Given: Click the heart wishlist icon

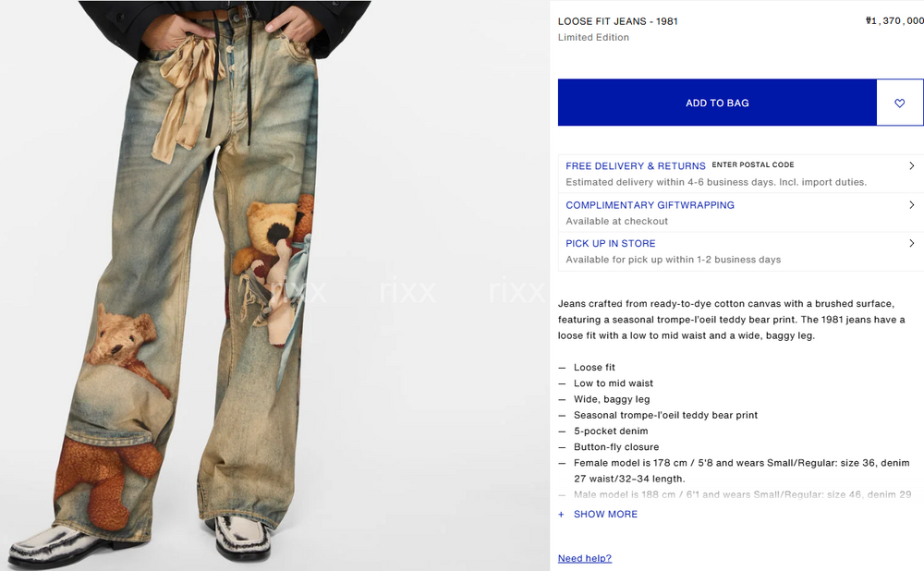Looking at the screenshot, I should pyautogui.click(x=899, y=103).
